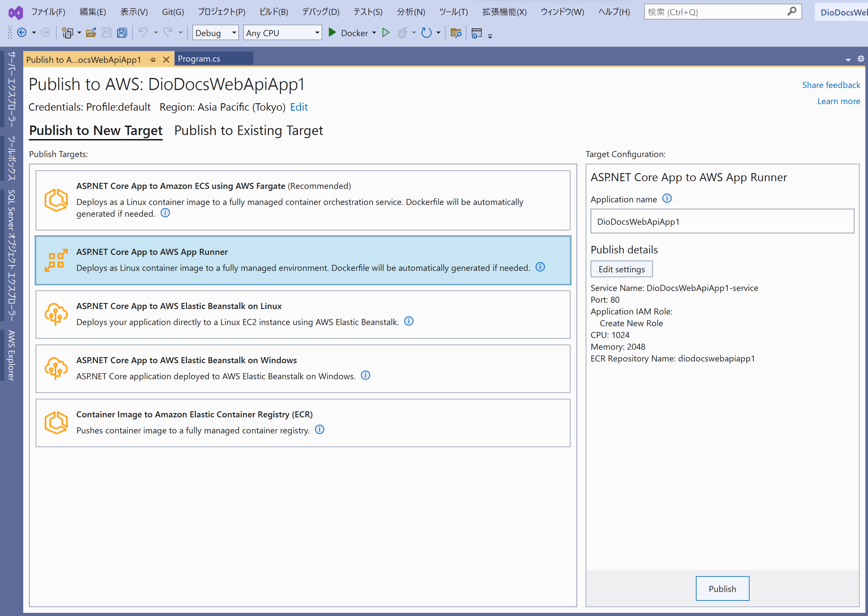Viewport: 868px width, 616px height.
Task: Expand the navigate backward history dropdown arrow
Action: 34,33
